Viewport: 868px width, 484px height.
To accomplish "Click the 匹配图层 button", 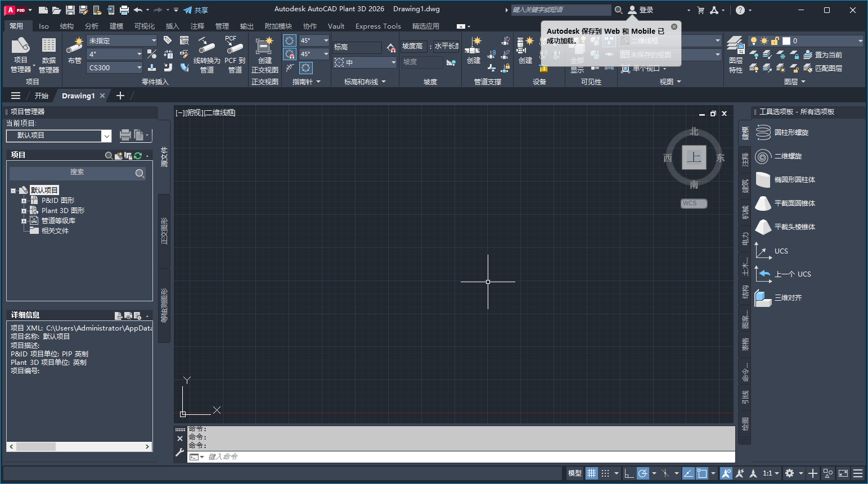I will click(x=822, y=68).
